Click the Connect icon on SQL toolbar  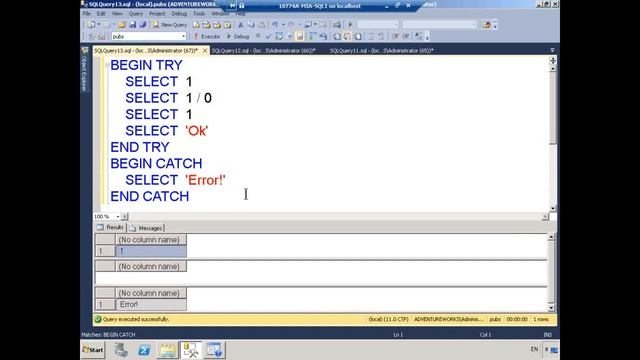pos(91,36)
